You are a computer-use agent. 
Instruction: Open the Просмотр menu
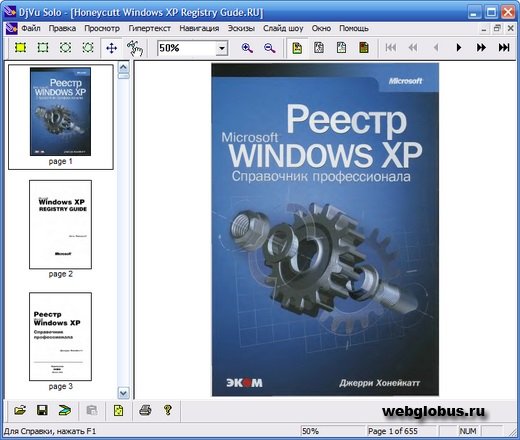pyautogui.click(x=102, y=28)
